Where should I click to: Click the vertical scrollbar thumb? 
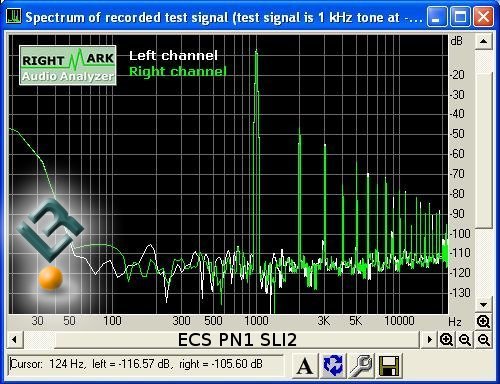pos(484,150)
